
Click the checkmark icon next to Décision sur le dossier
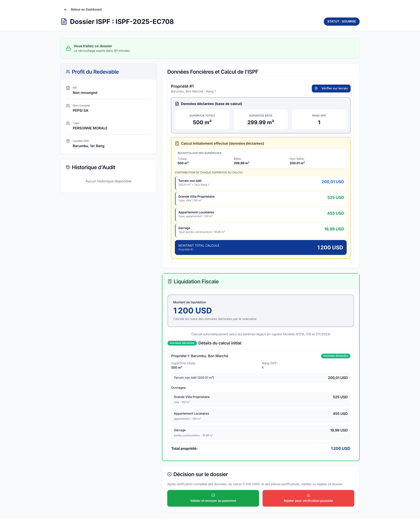[x=170, y=474]
